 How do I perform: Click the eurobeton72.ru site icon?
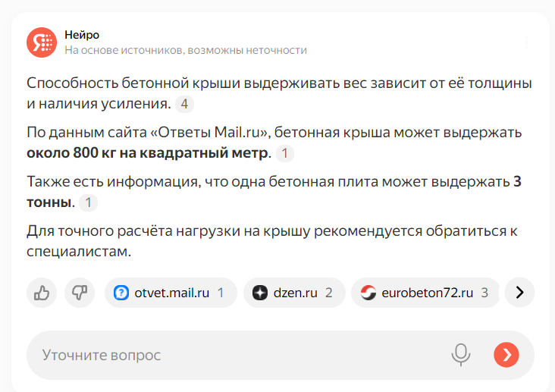[368, 293]
